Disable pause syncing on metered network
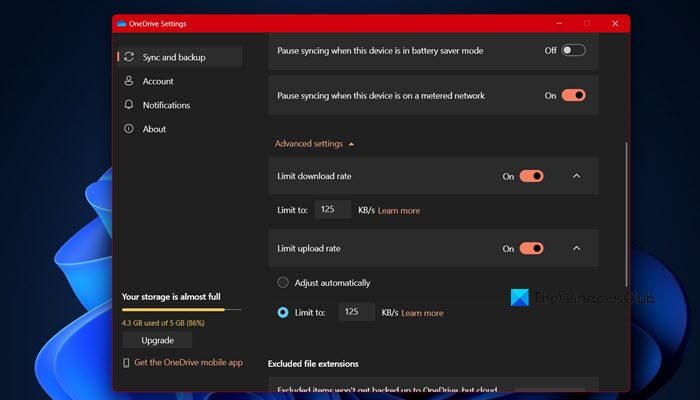This screenshot has height=400, width=700. 573,95
